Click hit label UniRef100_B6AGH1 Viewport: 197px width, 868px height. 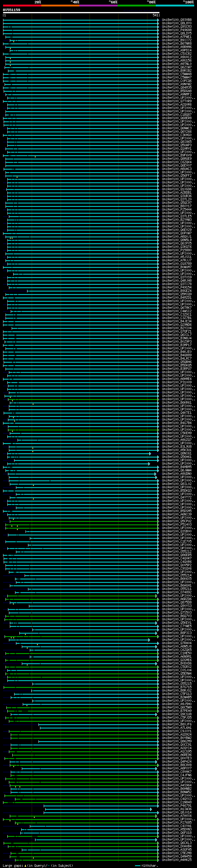coord(177,586)
